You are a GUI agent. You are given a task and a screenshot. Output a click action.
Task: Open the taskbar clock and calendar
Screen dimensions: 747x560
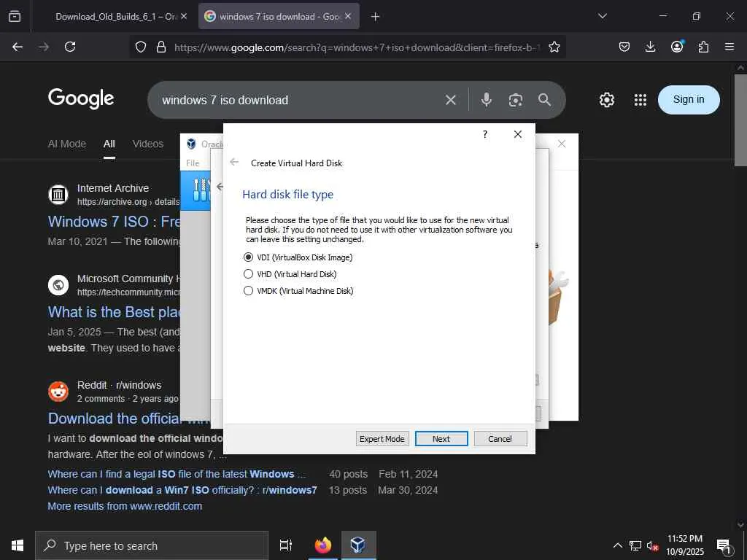pyautogui.click(x=684, y=545)
